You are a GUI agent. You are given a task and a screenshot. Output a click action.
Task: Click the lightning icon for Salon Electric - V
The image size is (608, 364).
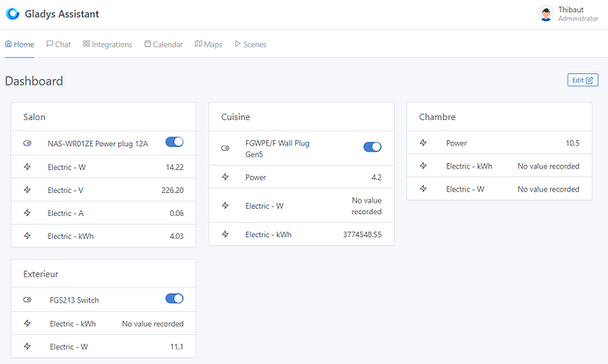point(27,190)
